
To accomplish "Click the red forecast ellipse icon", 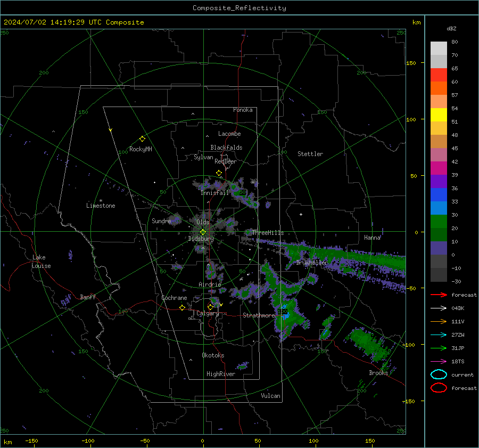I will [439, 388].
